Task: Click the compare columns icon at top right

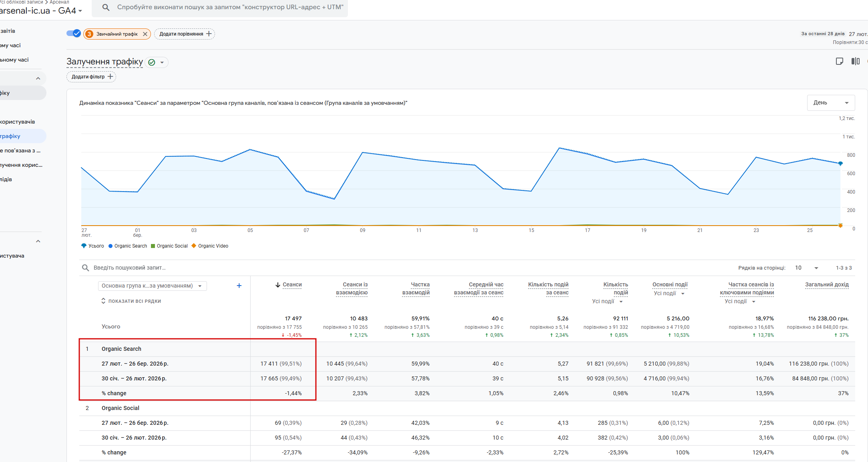Action: (855, 61)
